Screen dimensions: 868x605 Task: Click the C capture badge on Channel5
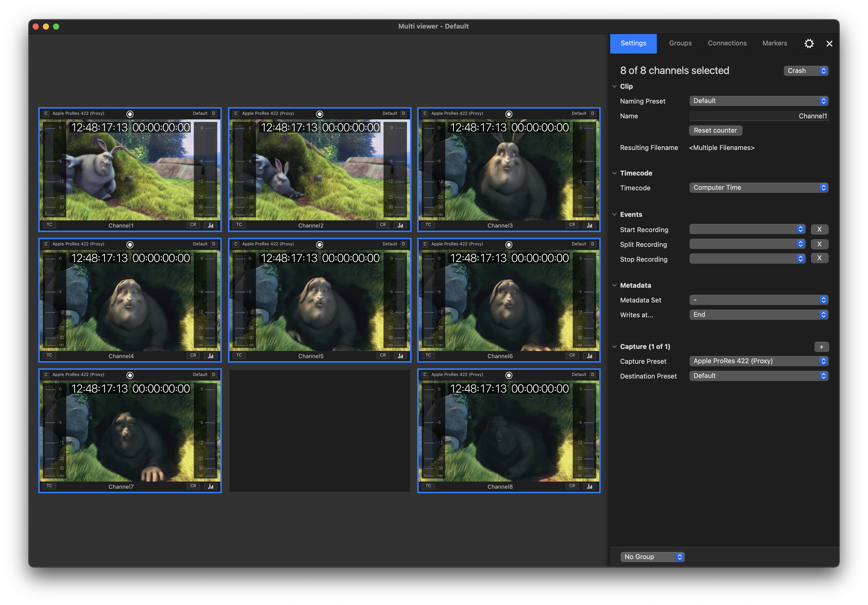[236, 244]
